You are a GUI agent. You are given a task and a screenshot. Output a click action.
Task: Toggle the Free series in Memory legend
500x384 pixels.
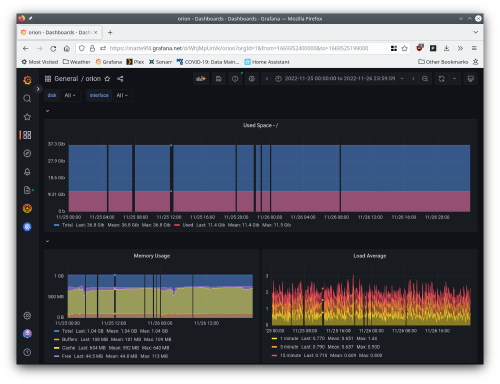tap(66, 356)
